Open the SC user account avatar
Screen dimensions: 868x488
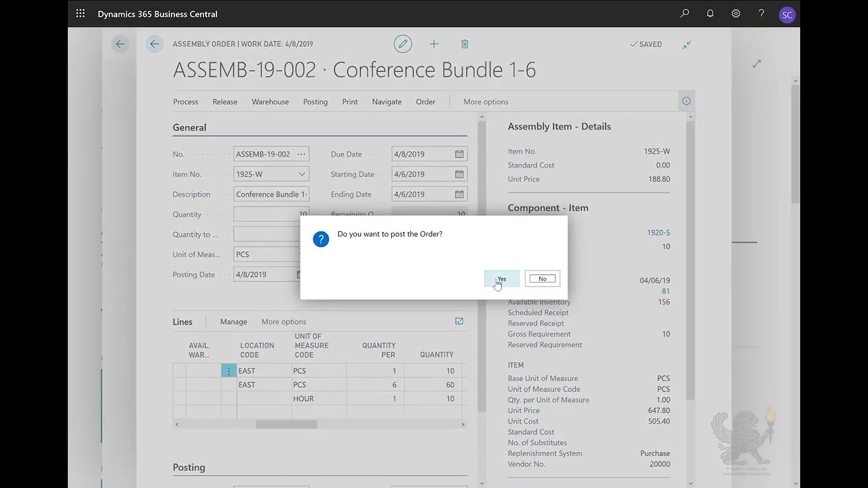(x=787, y=14)
